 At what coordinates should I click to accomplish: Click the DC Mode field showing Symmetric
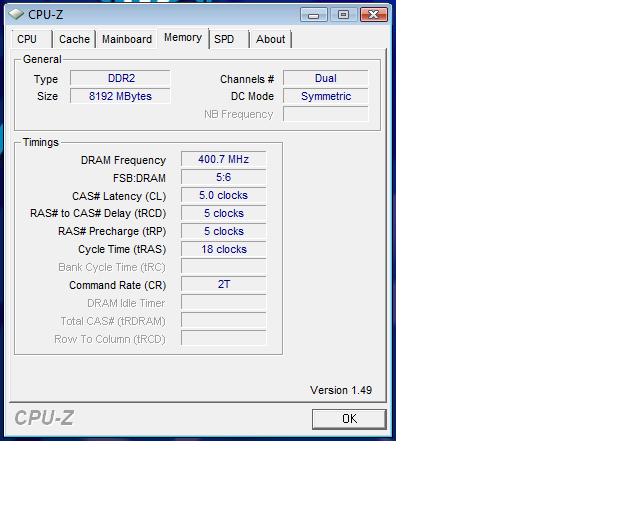[x=326, y=96]
